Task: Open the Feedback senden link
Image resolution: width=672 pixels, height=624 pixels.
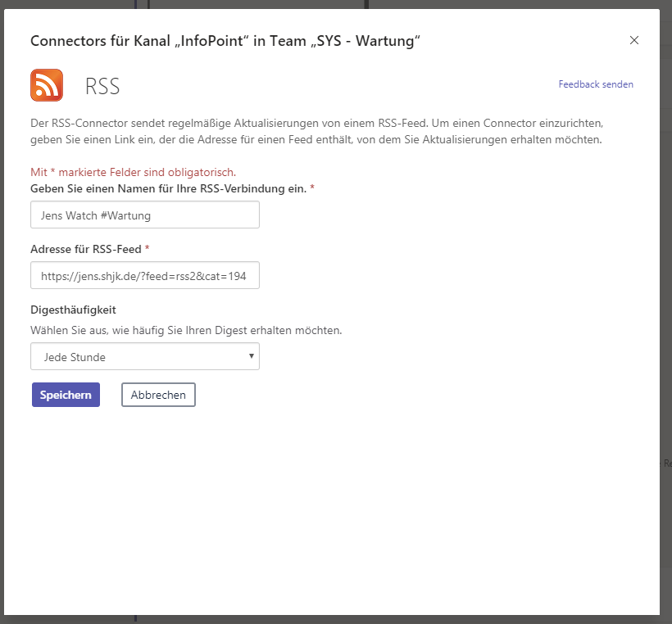Action: tap(596, 84)
